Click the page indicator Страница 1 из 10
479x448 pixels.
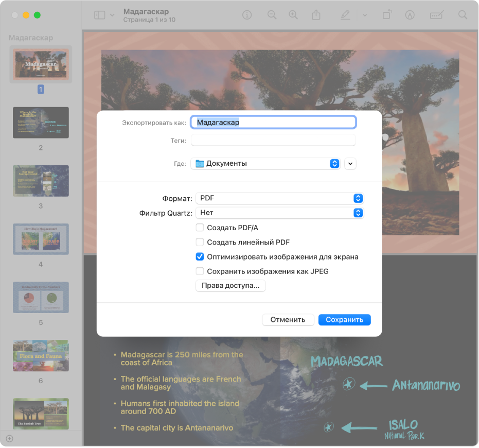click(x=149, y=20)
